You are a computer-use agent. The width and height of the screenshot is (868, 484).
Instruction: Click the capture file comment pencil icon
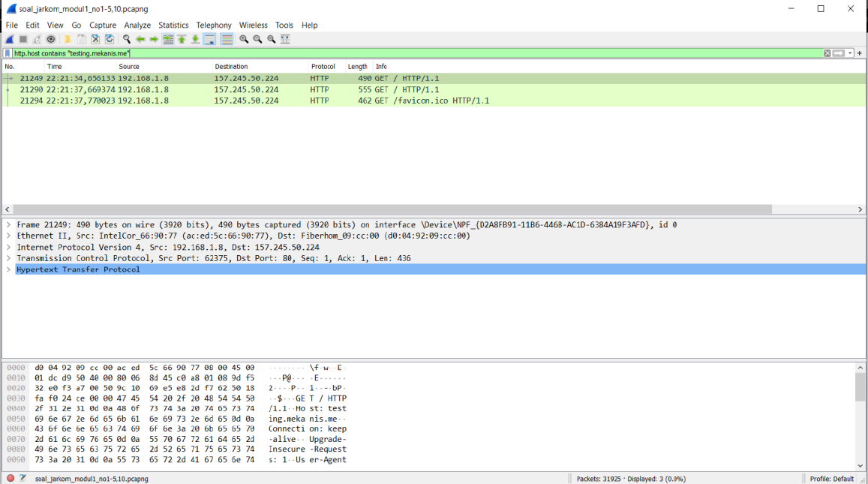coord(23,478)
